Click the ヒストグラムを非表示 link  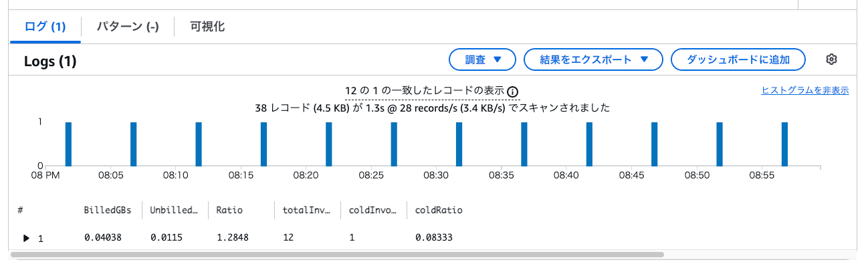click(x=805, y=90)
